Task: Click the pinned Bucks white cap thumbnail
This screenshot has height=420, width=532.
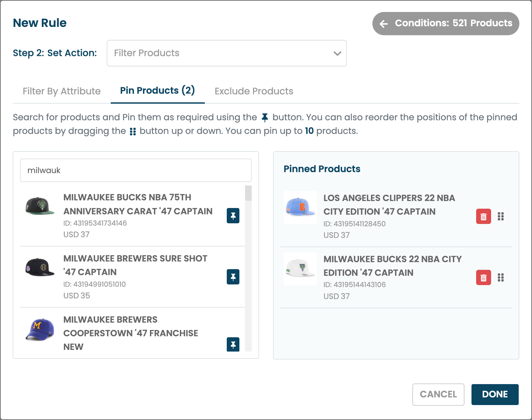Action: (300, 269)
